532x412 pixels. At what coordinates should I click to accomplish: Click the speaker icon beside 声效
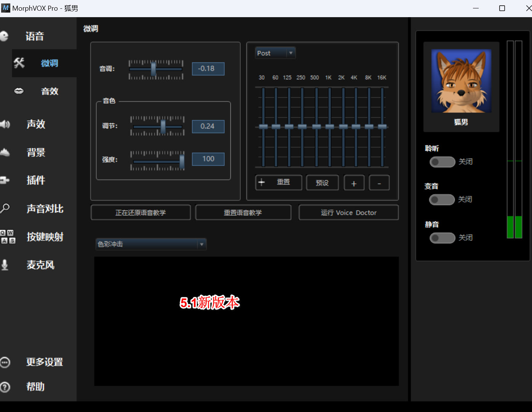tap(5, 124)
